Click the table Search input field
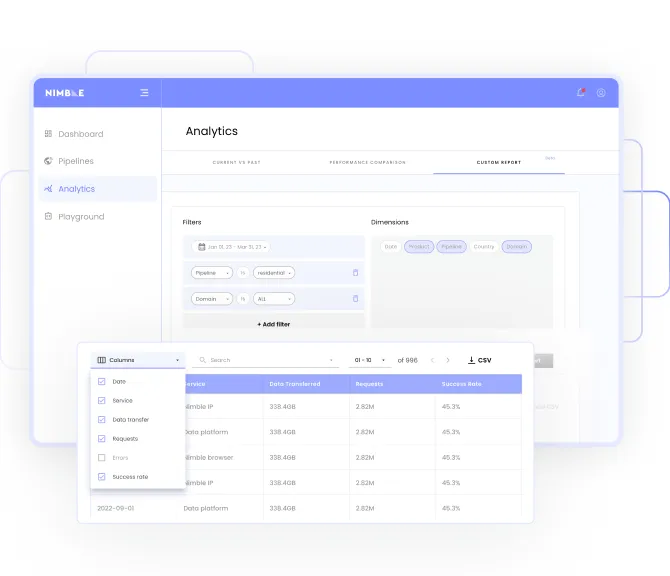The width and height of the screenshot is (670, 576). point(265,360)
